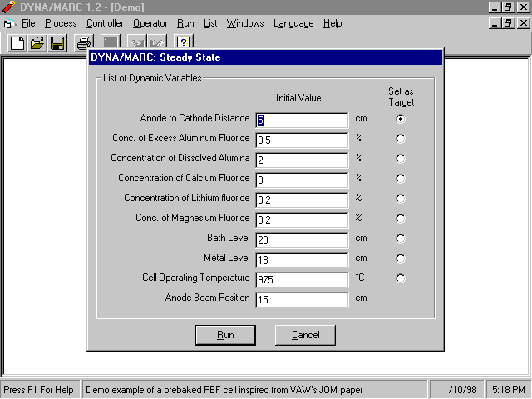Click the Lithium fluoride value field

coord(302,200)
